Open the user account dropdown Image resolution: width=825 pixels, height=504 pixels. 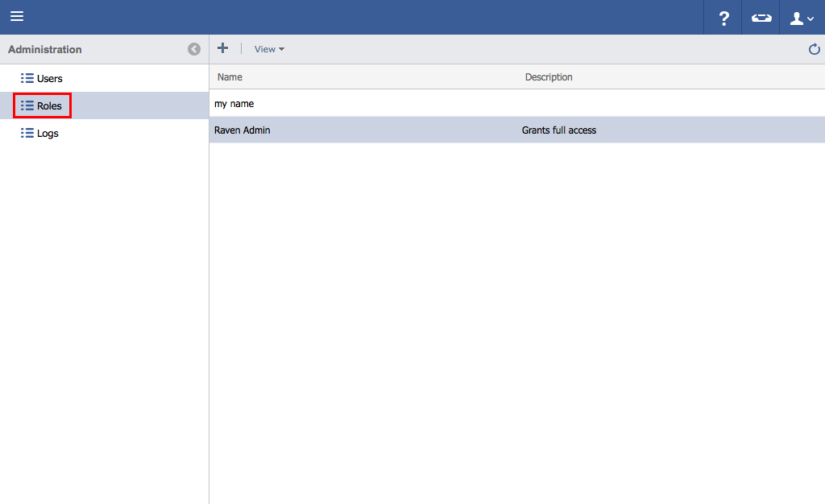pyautogui.click(x=802, y=18)
